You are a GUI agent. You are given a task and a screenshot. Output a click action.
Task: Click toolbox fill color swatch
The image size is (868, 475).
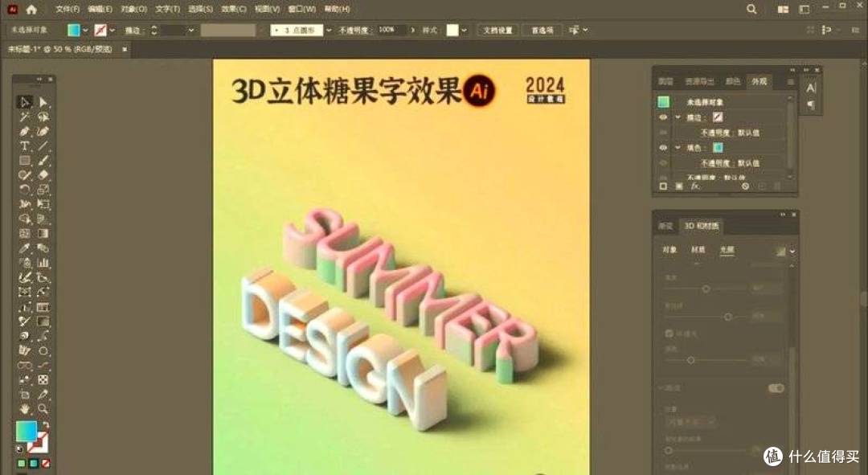click(x=26, y=432)
